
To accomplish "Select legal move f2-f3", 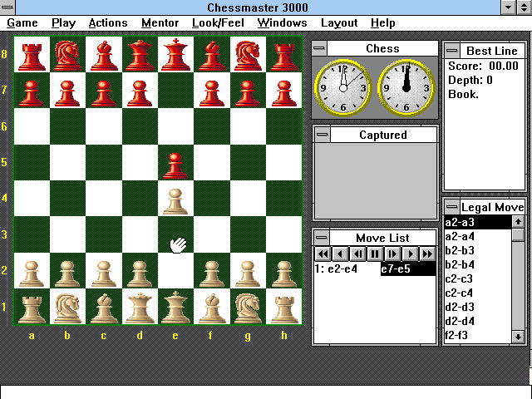I will [477, 335].
